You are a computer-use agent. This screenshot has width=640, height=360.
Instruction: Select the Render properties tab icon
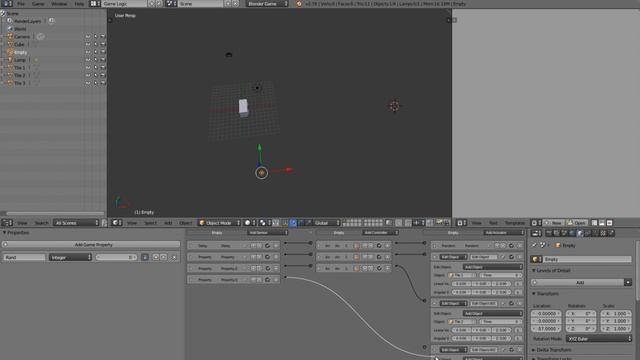point(549,233)
